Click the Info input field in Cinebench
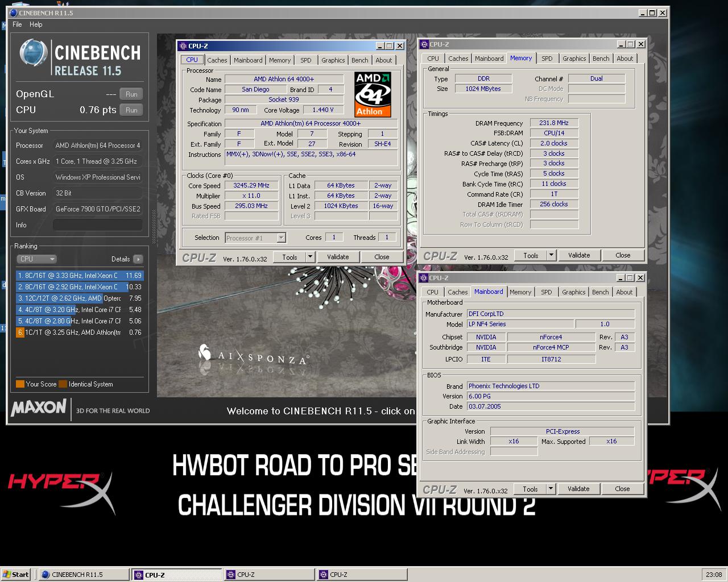This screenshot has height=582, width=728. [97, 225]
